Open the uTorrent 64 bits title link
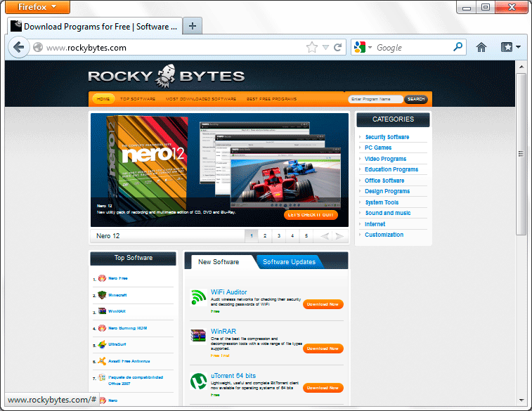This screenshot has width=532, height=411. pos(233,376)
